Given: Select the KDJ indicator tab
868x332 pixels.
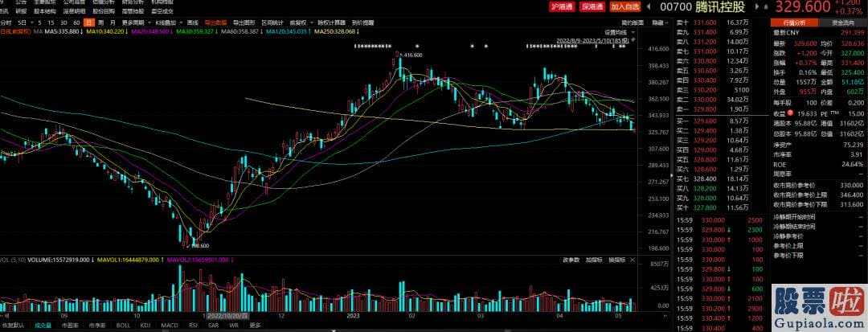Looking at the screenshot, I should point(145,326).
